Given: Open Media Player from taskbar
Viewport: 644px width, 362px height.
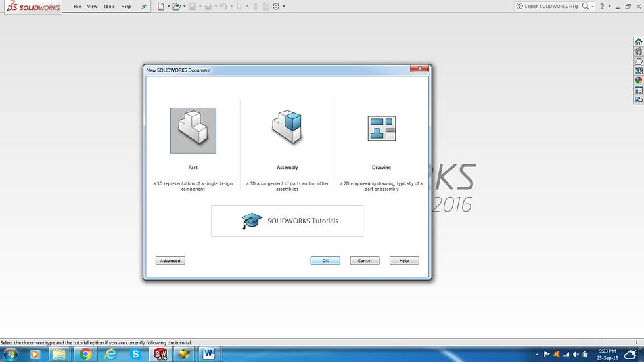Looking at the screenshot, I should pos(35,354).
